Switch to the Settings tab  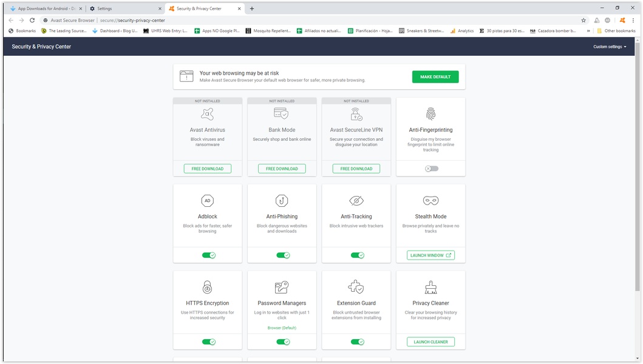click(x=118, y=8)
